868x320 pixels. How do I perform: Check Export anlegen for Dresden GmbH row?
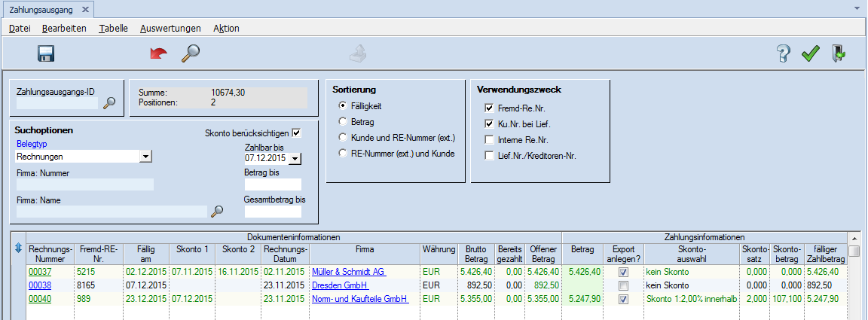[622, 286]
